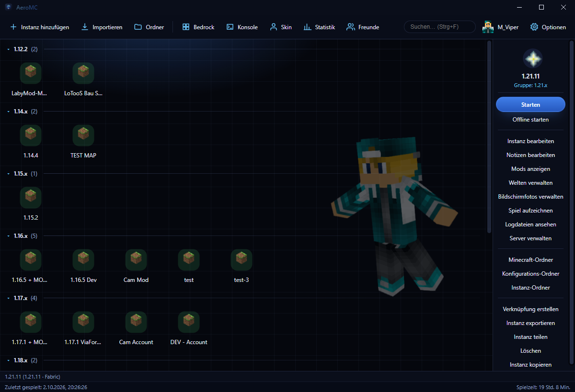The width and height of the screenshot is (575, 392).
Task: Click the Instanz hinzufügen plus icon
Action: (x=13, y=27)
